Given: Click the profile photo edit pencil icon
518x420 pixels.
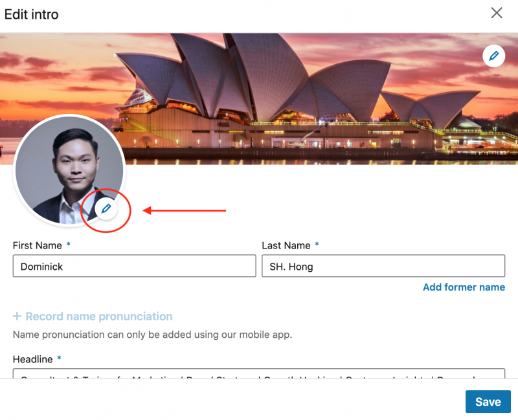Looking at the screenshot, I should point(106,208).
